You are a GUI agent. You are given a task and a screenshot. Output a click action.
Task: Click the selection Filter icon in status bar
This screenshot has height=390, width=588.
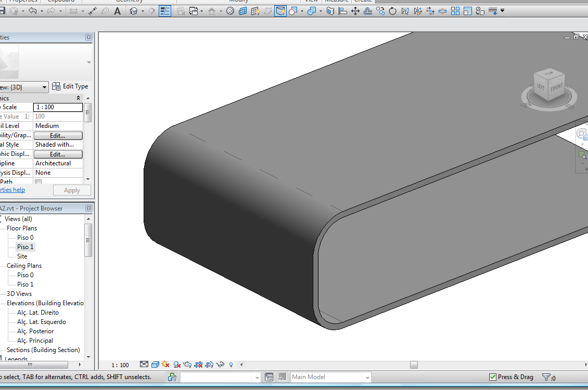coord(546,377)
